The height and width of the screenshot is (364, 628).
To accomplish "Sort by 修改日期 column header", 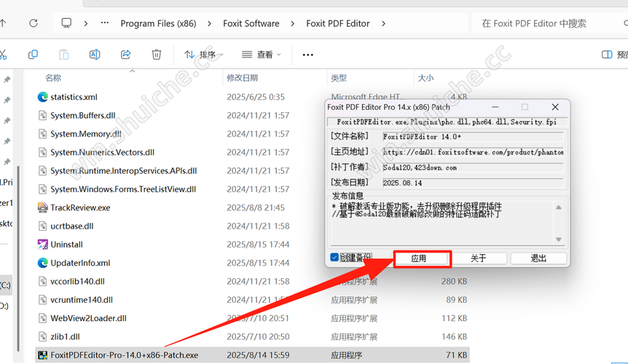I will [x=243, y=78].
